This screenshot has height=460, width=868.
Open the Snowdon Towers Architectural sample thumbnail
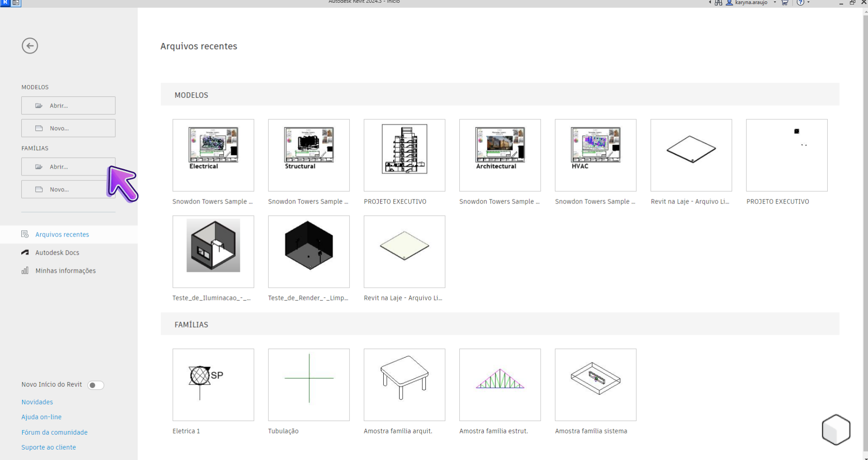click(500, 155)
